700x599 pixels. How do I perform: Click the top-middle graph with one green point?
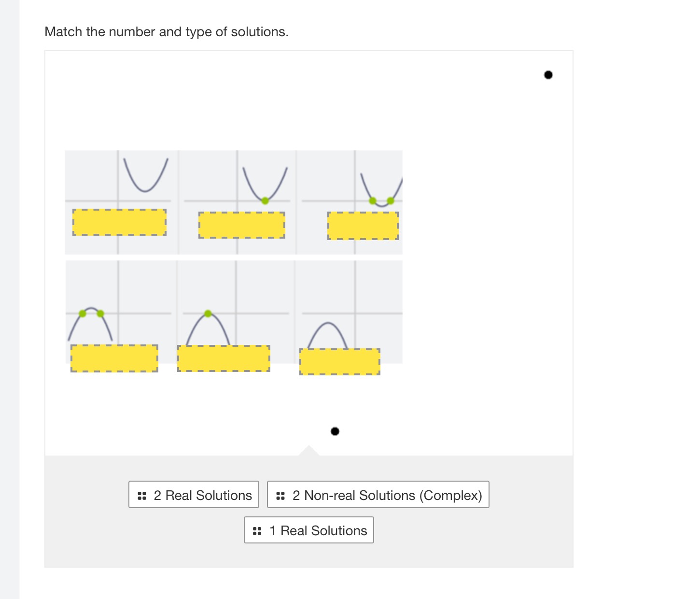coord(237,202)
